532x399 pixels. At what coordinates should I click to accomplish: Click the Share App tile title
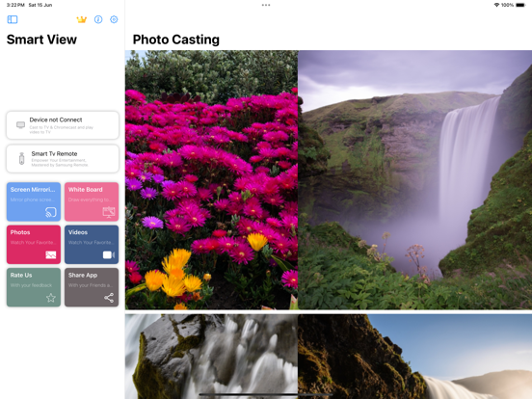[83, 276]
